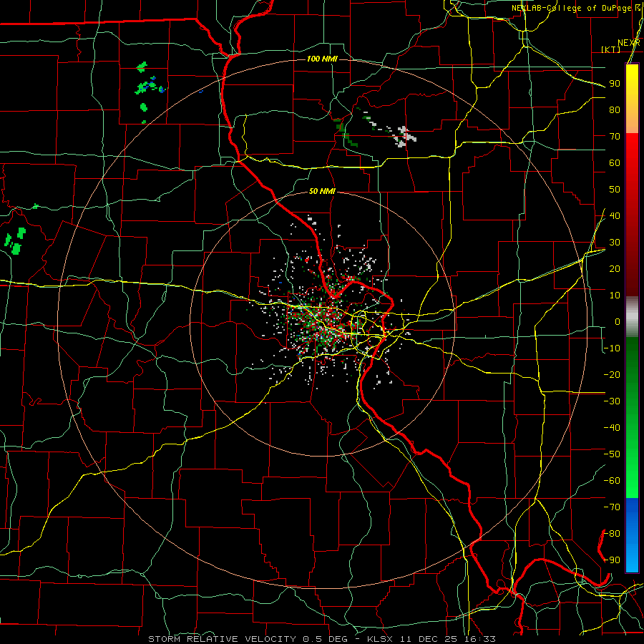Viewport: 644px width, 644px height.
Task: Select the -70 scale value
Action: [x=612, y=507]
